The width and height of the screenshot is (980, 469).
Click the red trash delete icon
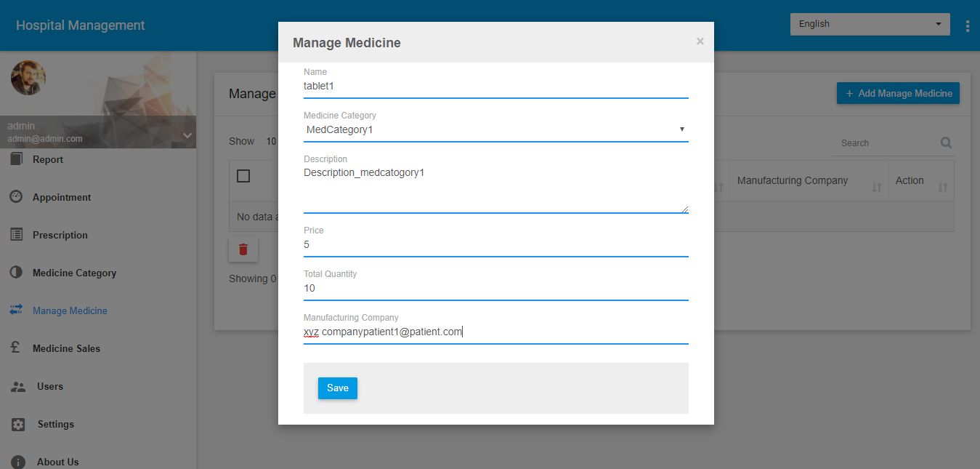click(x=243, y=249)
